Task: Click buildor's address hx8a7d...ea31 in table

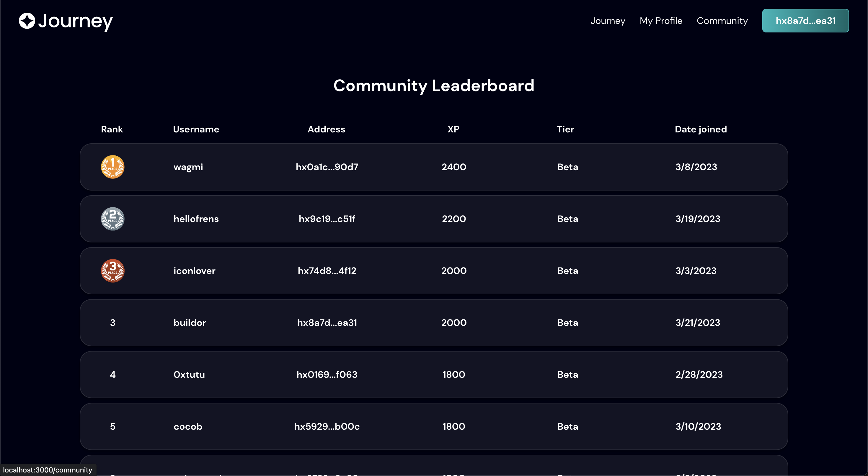Action: [327, 323]
